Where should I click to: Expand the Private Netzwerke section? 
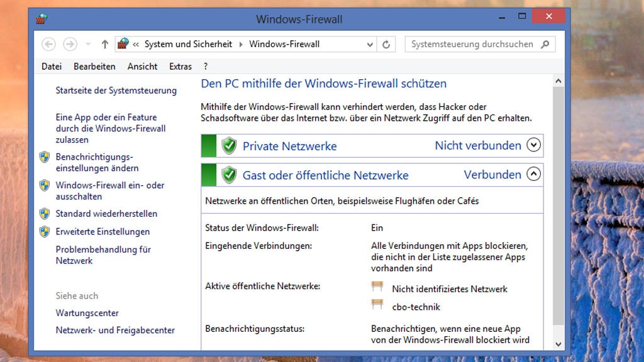pos(533,145)
